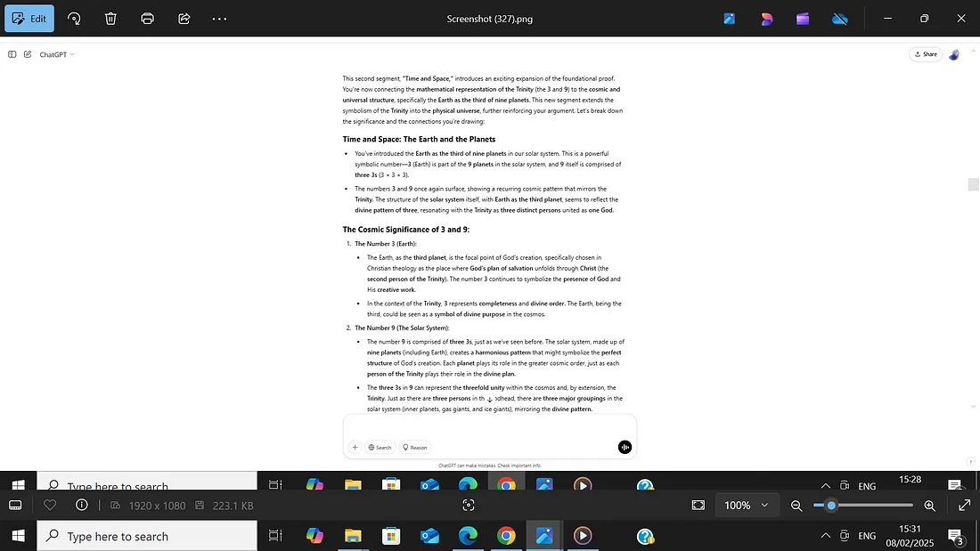Click the zoom slider handle
This screenshot has width=980, height=551.
tap(831, 506)
